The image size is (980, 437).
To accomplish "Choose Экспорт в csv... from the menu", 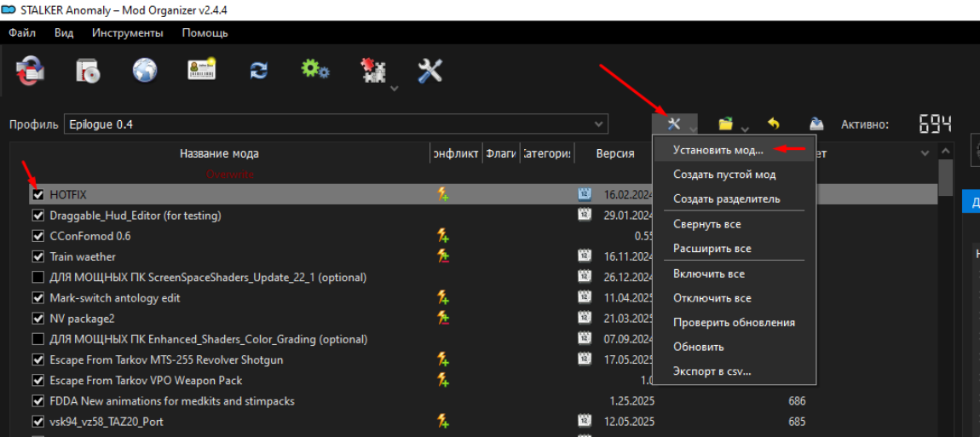I will (735, 371).
